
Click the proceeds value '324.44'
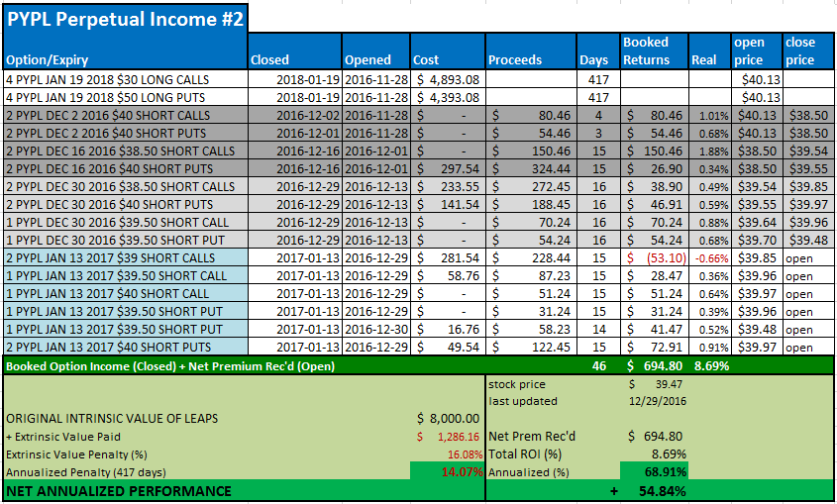pos(551,169)
